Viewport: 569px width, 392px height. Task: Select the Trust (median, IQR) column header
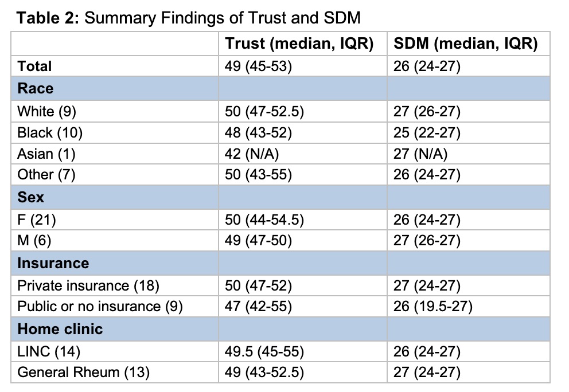click(299, 44)
